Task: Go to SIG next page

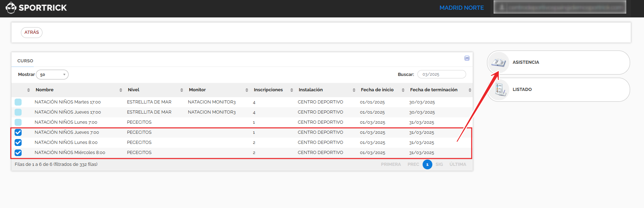Action: (439, 164)
